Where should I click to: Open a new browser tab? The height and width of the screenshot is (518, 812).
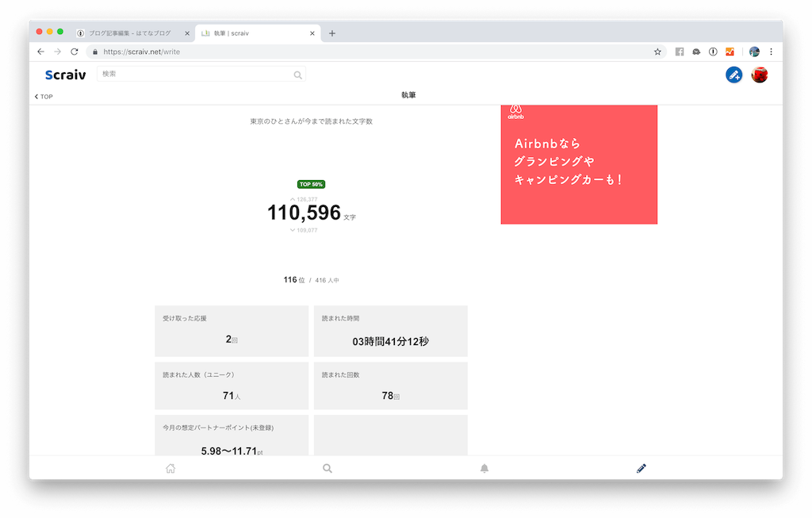click(x=332, y=33)
